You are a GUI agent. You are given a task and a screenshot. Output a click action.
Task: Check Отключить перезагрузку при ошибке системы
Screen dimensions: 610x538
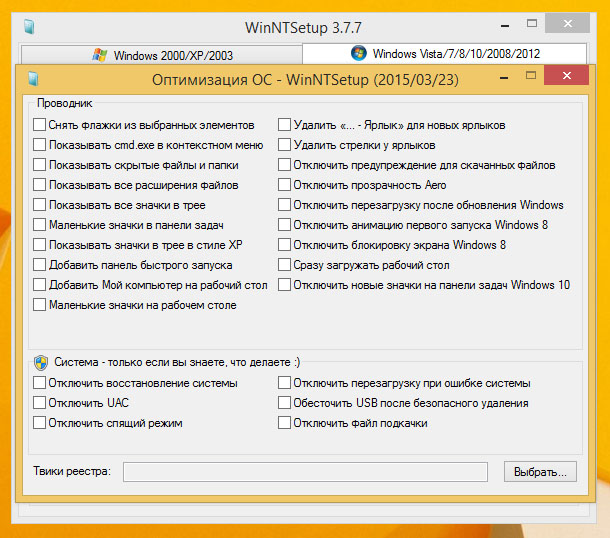(x=284, y=383)
